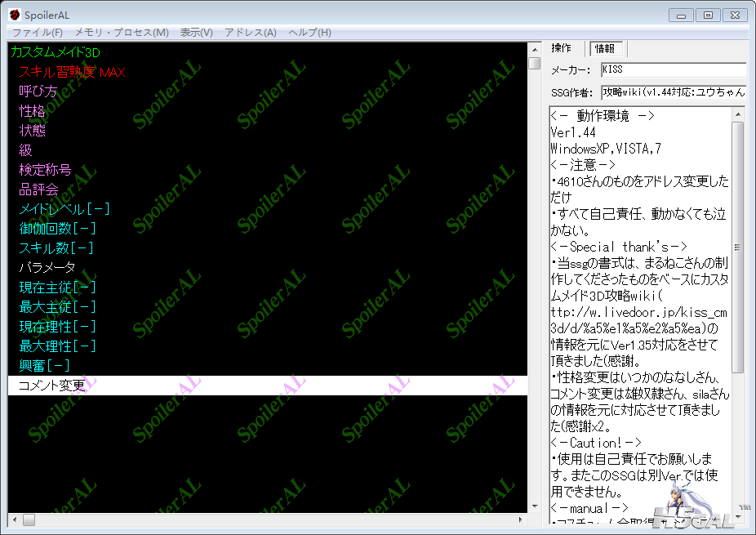This screenshot has height=535, width=756.
Task: Select the 呼び方 entry
Action: [x=38, y=91]
